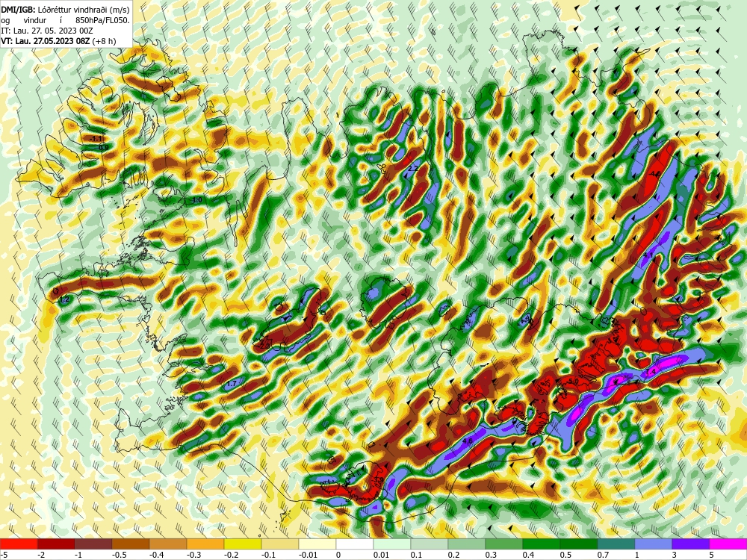The height and width of the screenshot is (560, 747).
Task: Click the bright red legend swatch between -5 and -2
Action: click(x=19, y=544)
